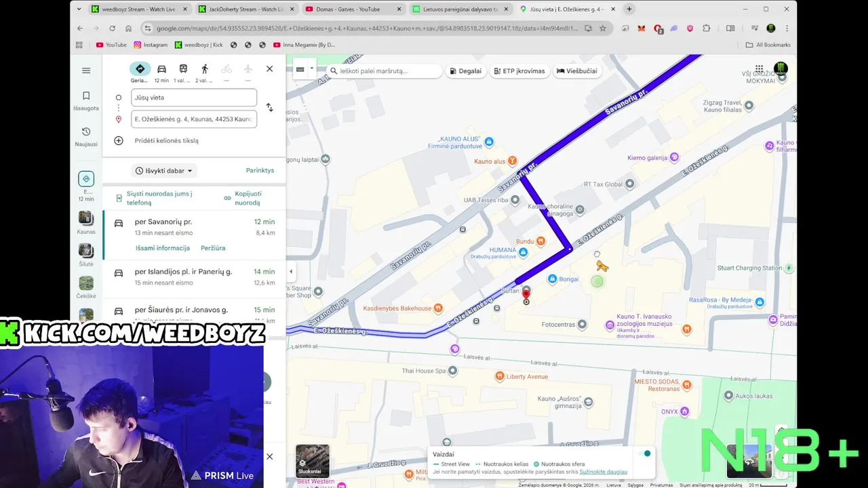Click the Kiemo galerija marker
This screenshot has height=488, width=868.
[674, 157]
